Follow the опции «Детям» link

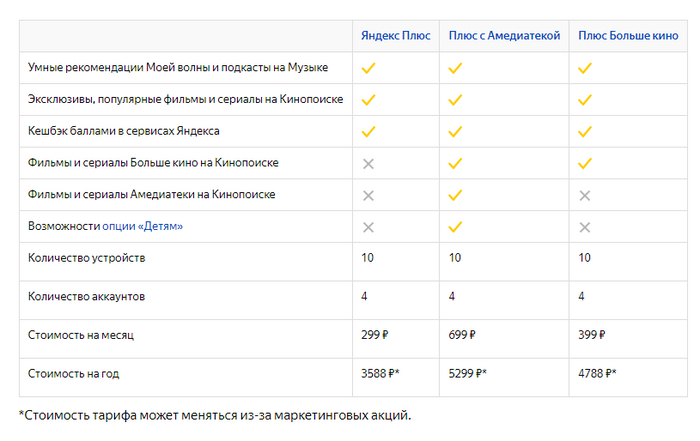click(142, 227)
